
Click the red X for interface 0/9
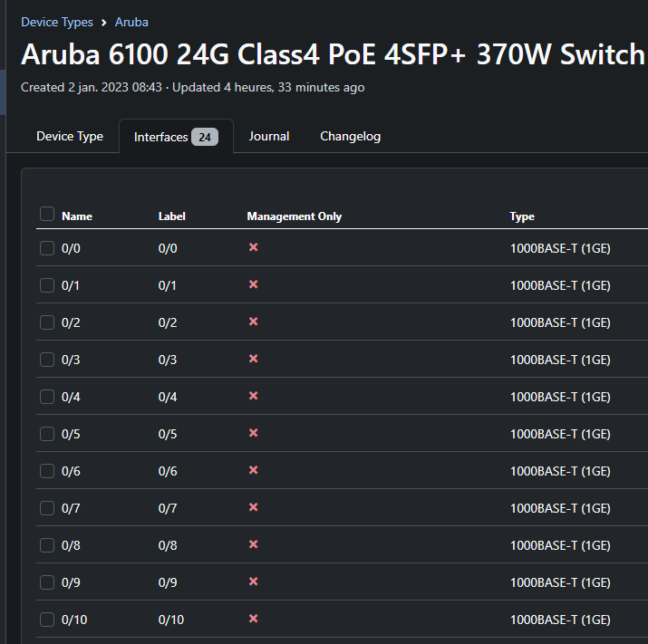tap(254, 582)
